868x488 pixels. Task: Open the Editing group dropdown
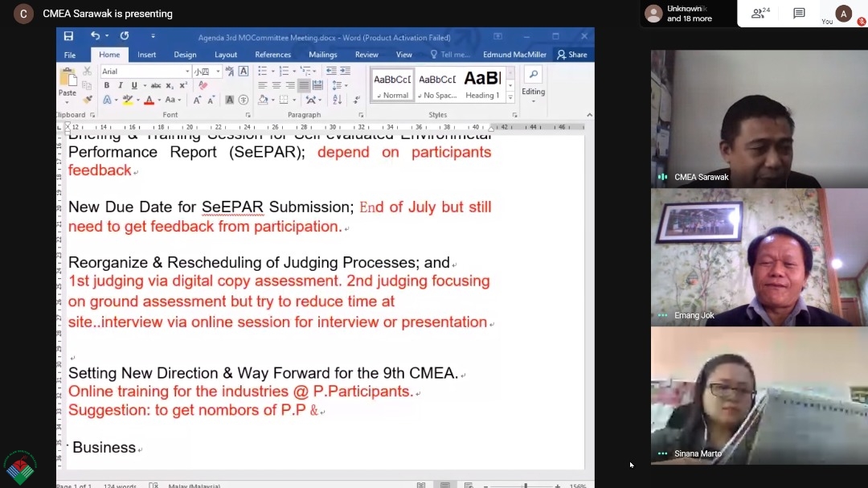pos(533,85)
